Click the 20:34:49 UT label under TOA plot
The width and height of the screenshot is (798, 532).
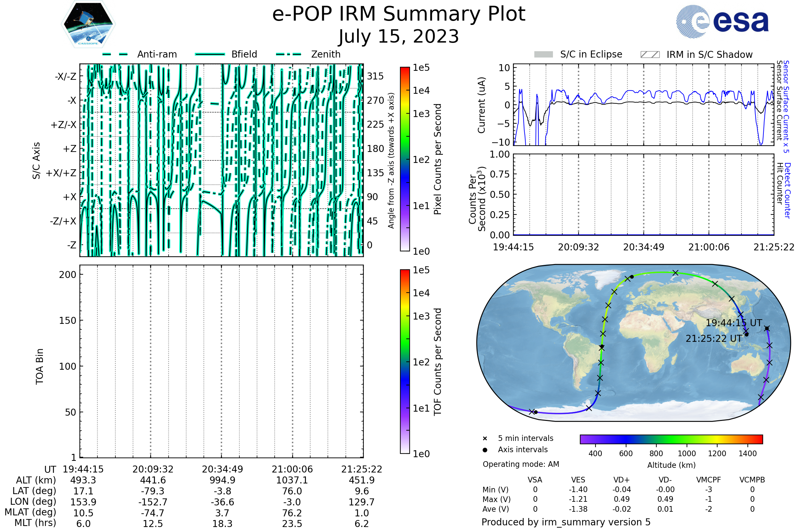coord(222,469)
